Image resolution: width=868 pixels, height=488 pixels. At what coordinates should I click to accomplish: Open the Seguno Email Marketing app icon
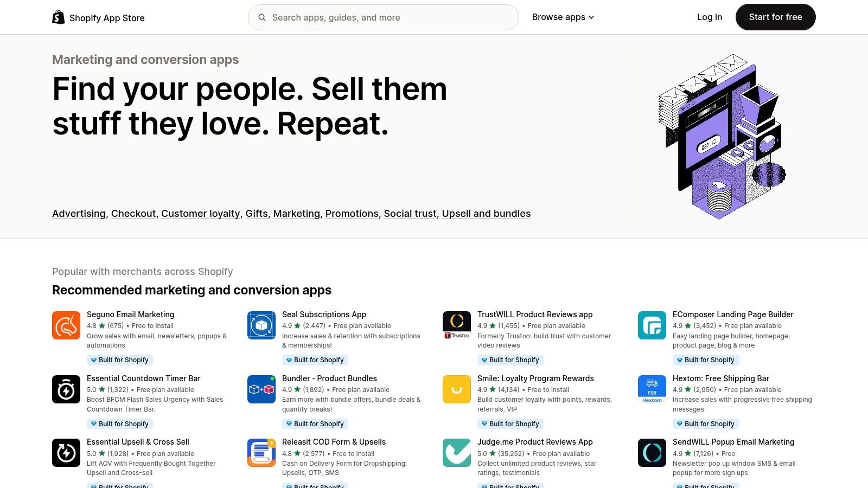(66, 325)
